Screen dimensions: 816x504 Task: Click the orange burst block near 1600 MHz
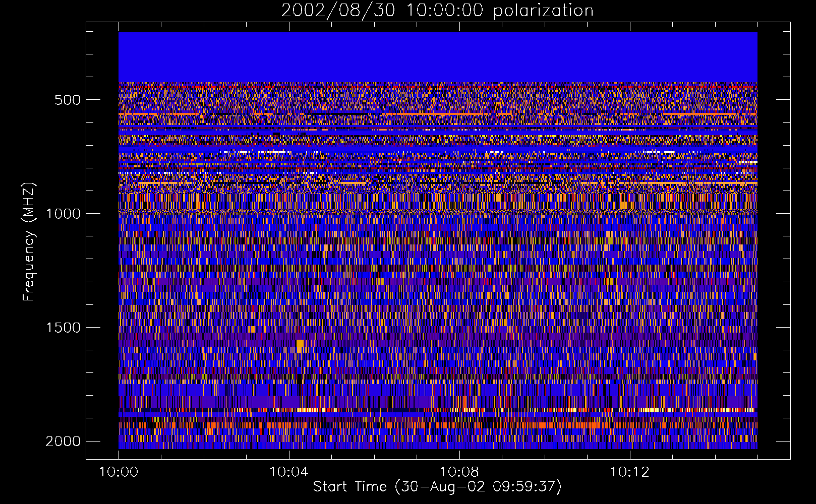pyautogui.click(x=300, y=345)
